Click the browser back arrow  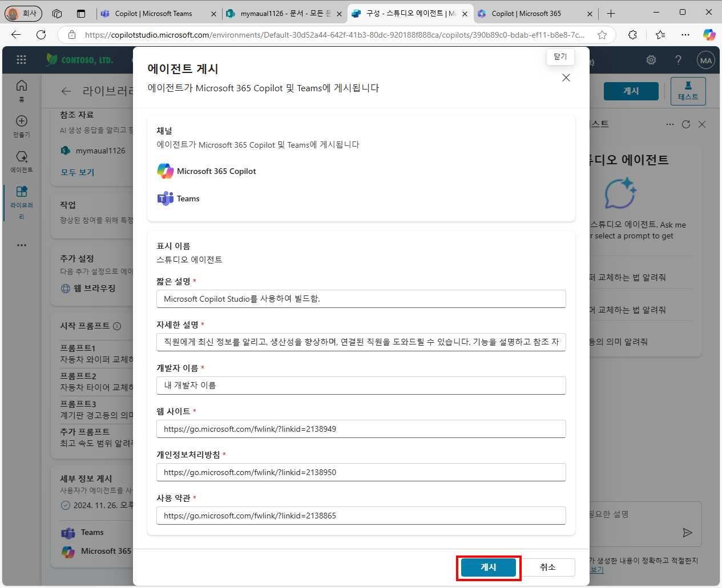pyautogui.click(x=16, y=35)
